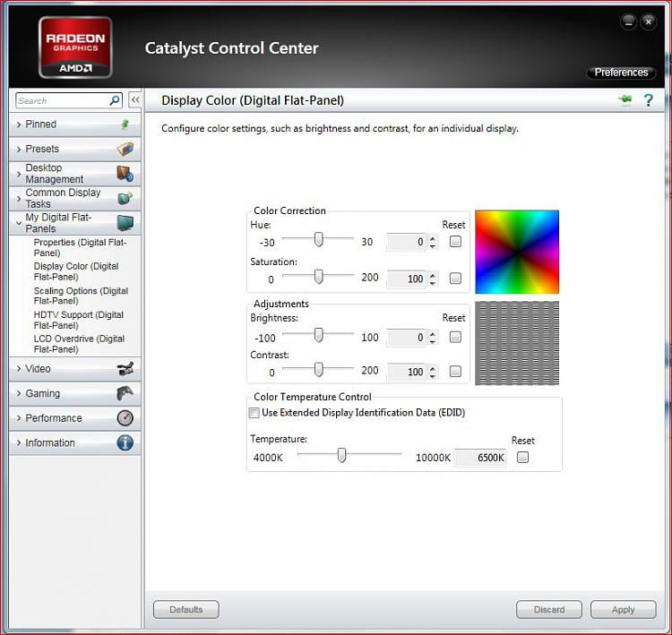Click the Temperature slider handle
The height and width of the screenshot is (635, 672).
341,455
